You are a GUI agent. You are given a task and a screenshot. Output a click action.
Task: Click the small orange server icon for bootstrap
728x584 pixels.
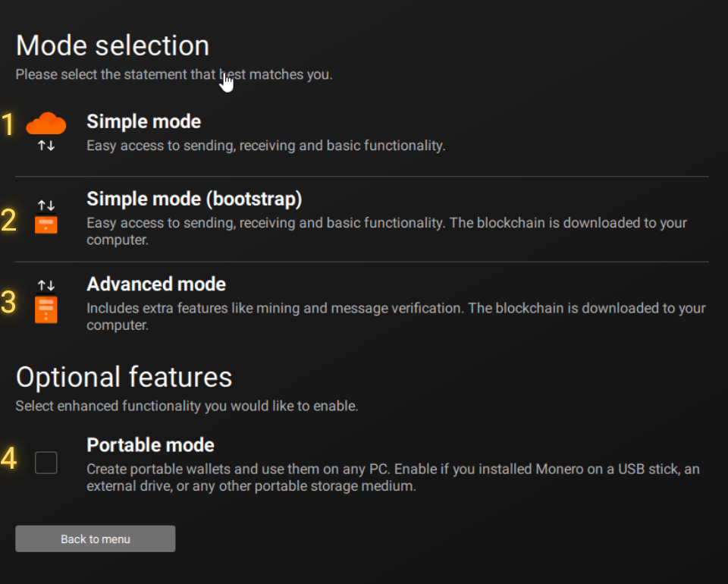pos(46,225)
